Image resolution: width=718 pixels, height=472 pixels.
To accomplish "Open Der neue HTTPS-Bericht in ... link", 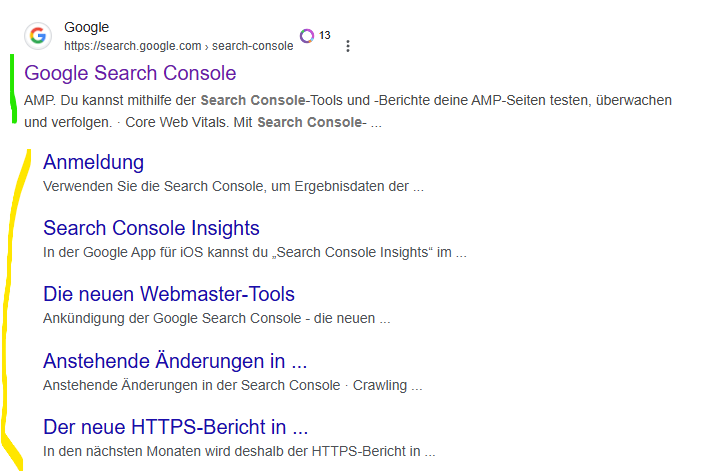I will [175, 427].
